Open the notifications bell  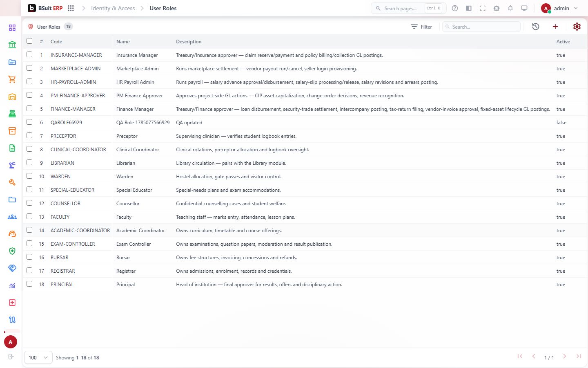[510, 8]
